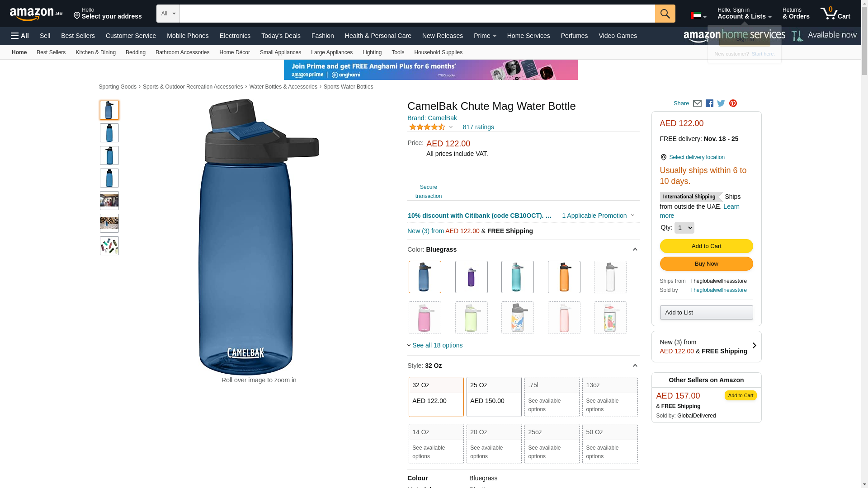Share product on Facebook icon
Screen dimensions: 868x488
709,103
